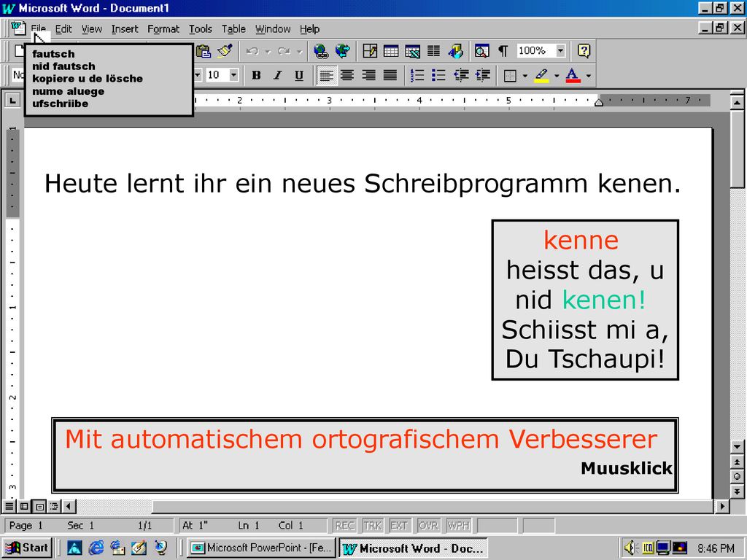Image resolution: width=747 pixels, height=560 pixels.
Task: Select Justify alignment
Action: click(x=390, y=75)
